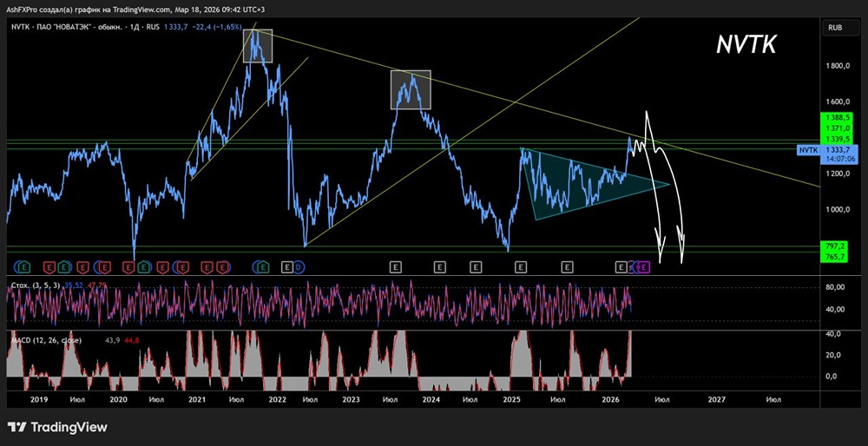Click the 0,0 level on the MACD scale
Viewport: 868px width, 446px height.
pos(832,377)
